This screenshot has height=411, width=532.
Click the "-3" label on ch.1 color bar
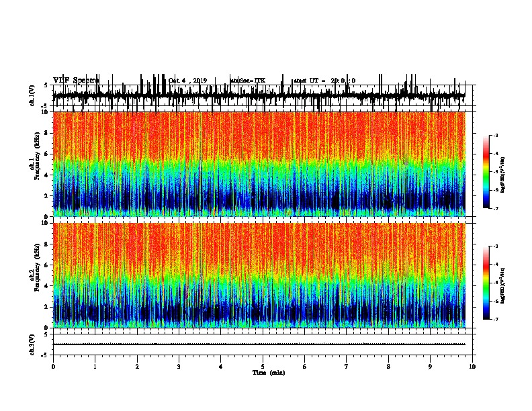pos(496,135)
